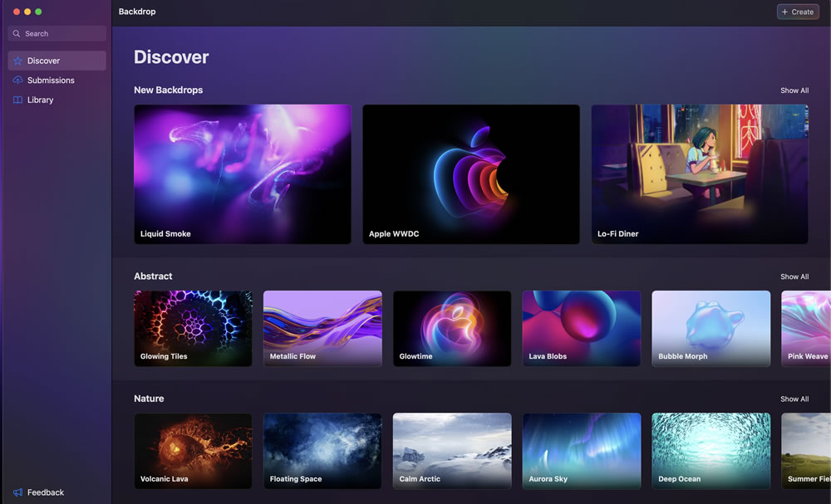Open the Submissions section
Screen dimensions: 831x504
pos(57,81)
